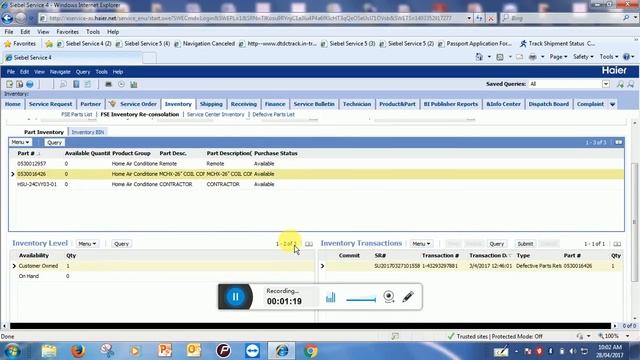Click the Inventory Transactions Query button
The width and height of the screenshot is (640, 360).
(496, 244)
